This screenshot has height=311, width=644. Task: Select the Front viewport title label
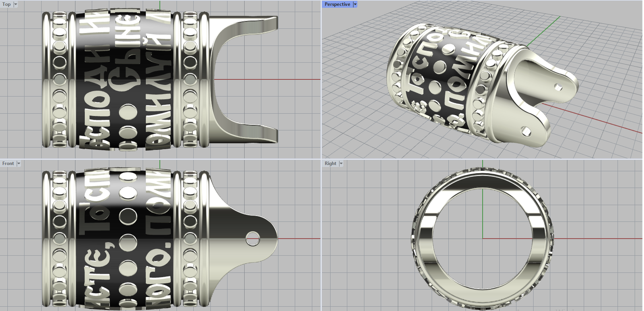tap(8, 164)
